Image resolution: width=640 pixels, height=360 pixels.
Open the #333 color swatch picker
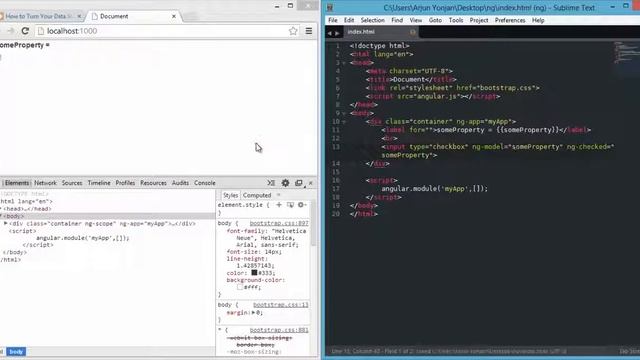pos(254,273)
